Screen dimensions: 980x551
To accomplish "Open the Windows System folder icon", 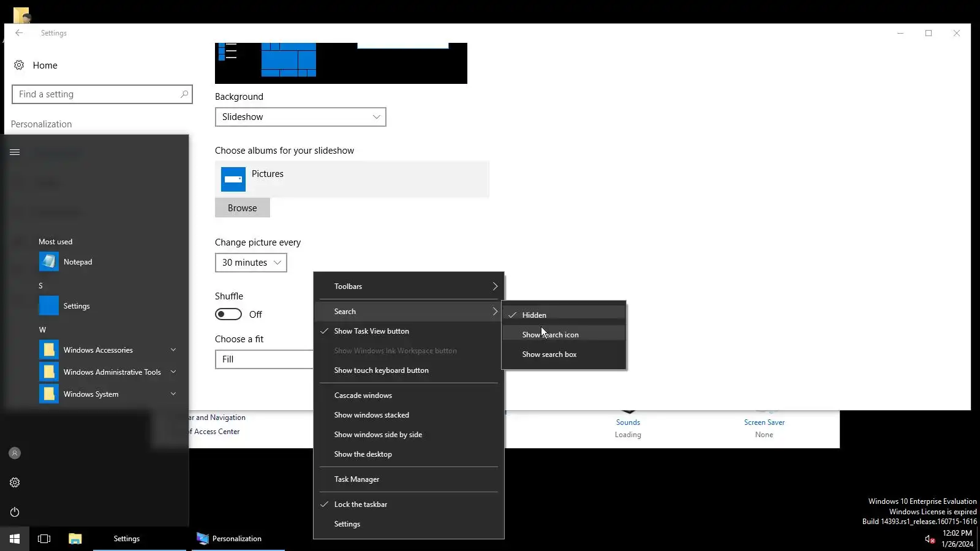I will click(x=49, y=394).
